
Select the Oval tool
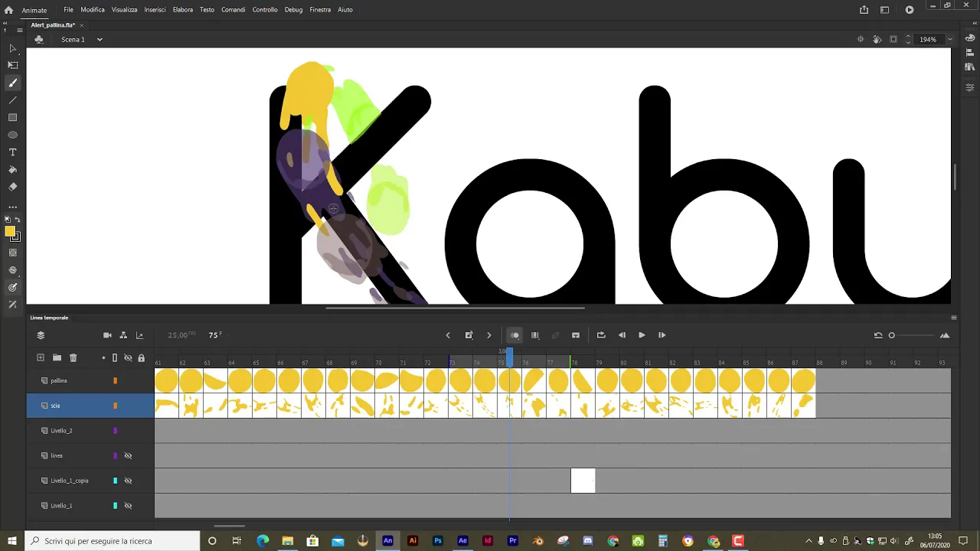[12, 135]
